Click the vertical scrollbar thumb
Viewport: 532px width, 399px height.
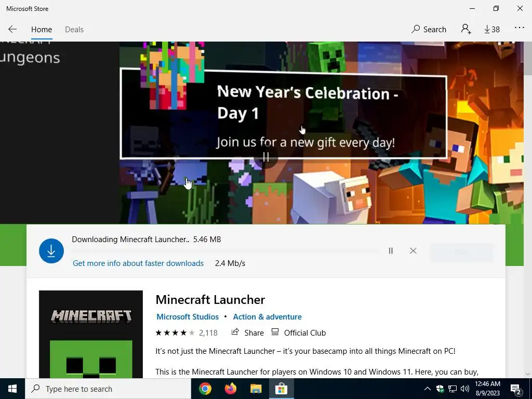528,58
